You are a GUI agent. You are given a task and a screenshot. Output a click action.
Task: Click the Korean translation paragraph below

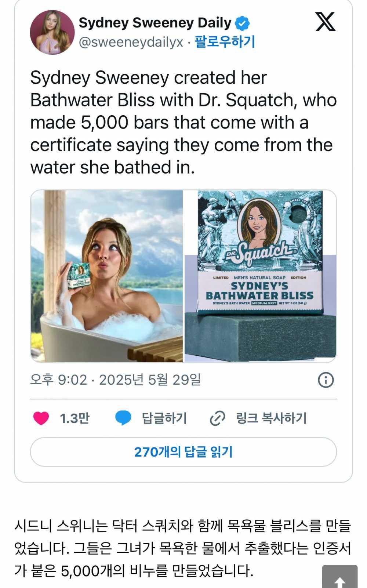click(176, 548)
